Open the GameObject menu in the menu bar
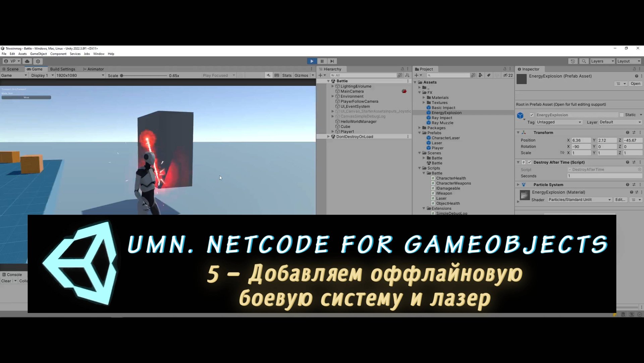The height and width of the screenshot is (363, 644). (x=38, y=54)
